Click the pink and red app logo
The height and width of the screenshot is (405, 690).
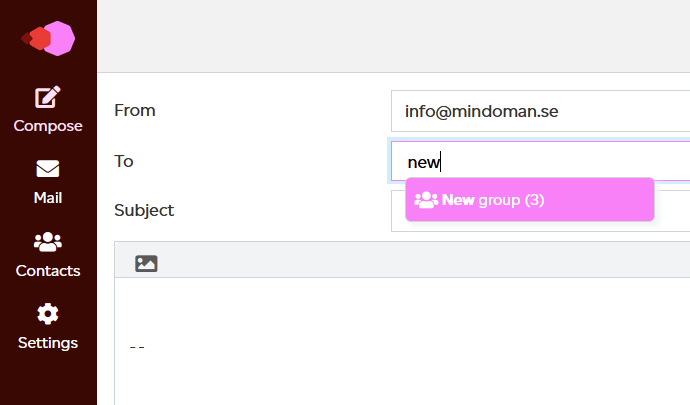48,38
